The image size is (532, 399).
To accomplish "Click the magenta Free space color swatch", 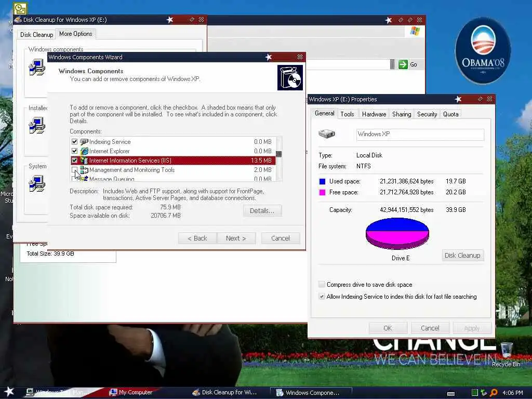I will pyautogui.click(x=322, y=192).
